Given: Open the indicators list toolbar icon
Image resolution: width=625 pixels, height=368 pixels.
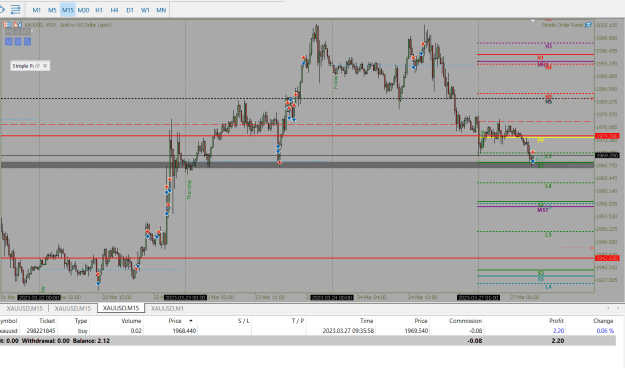Looking at the screenshot, I should [x=16, y=10].
